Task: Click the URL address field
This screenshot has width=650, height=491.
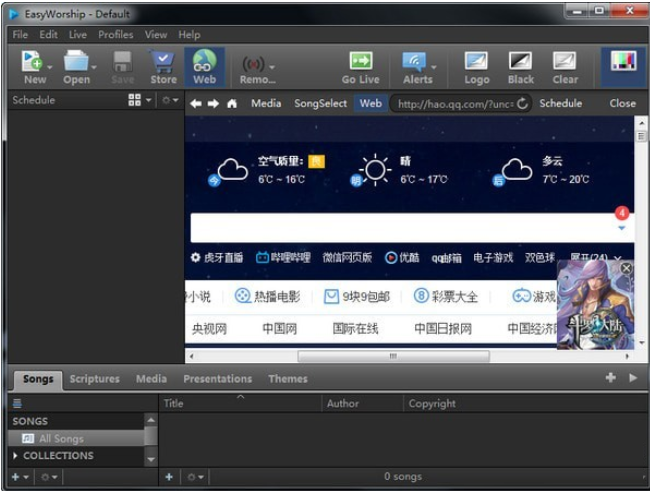Action: (x=455, y=104)
